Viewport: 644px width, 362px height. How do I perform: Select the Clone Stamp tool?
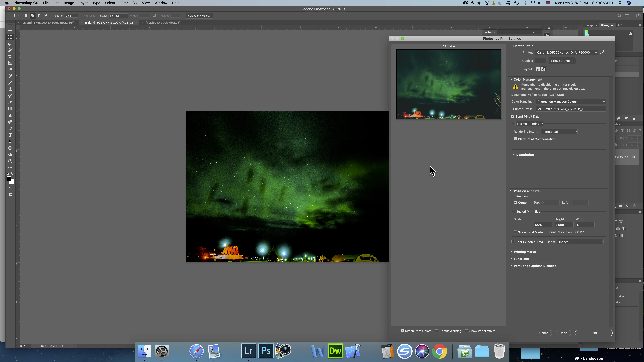coord(10,89)
